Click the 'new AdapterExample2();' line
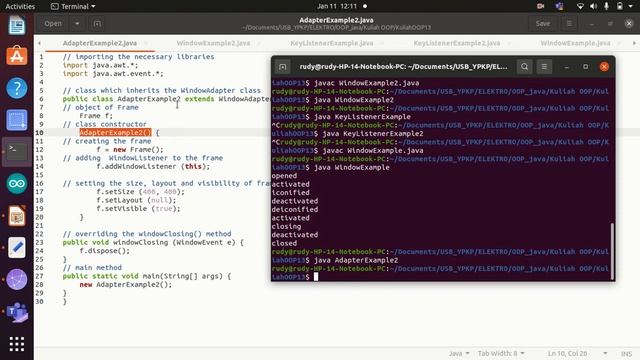The width and height of the screenshot is (640, 360). coord(126,284)
